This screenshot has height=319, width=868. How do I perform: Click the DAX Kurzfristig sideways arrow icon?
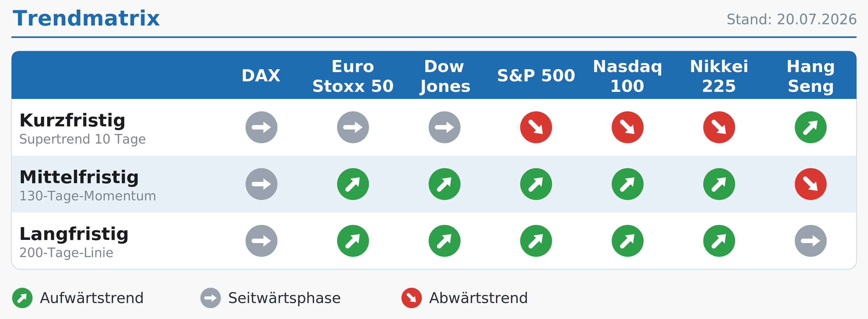261,127
